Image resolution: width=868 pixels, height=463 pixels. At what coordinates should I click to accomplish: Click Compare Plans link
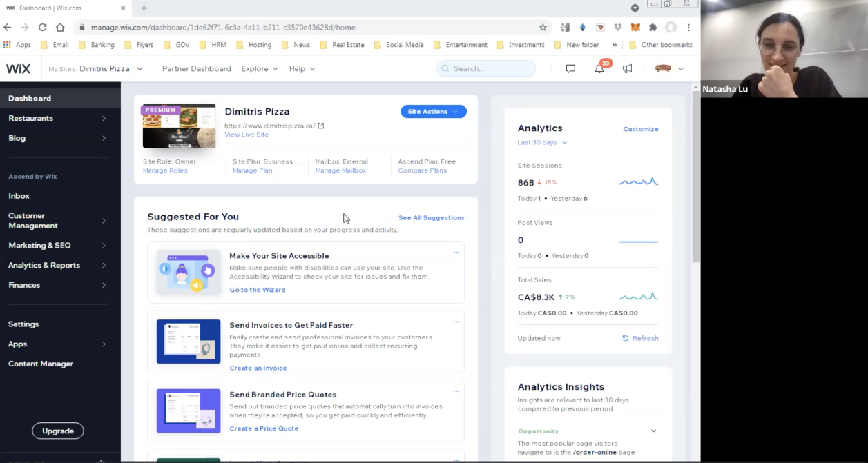[423, 170]
